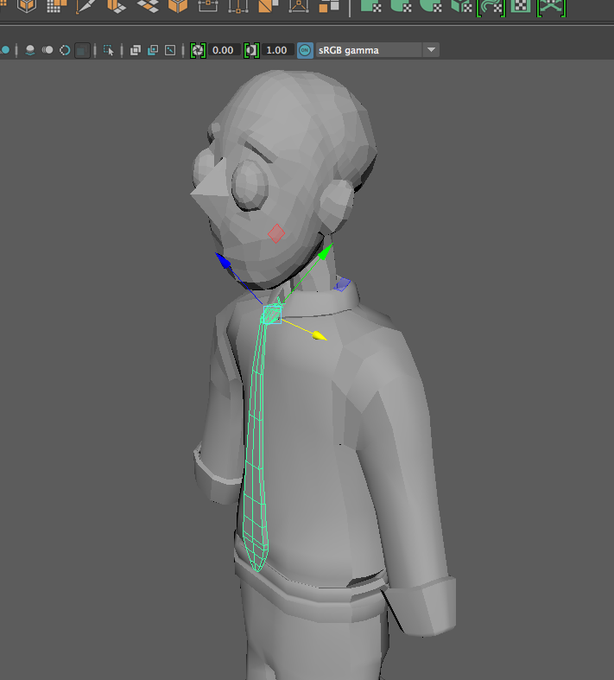Click the isolate select cursor icon

[108, 50]
